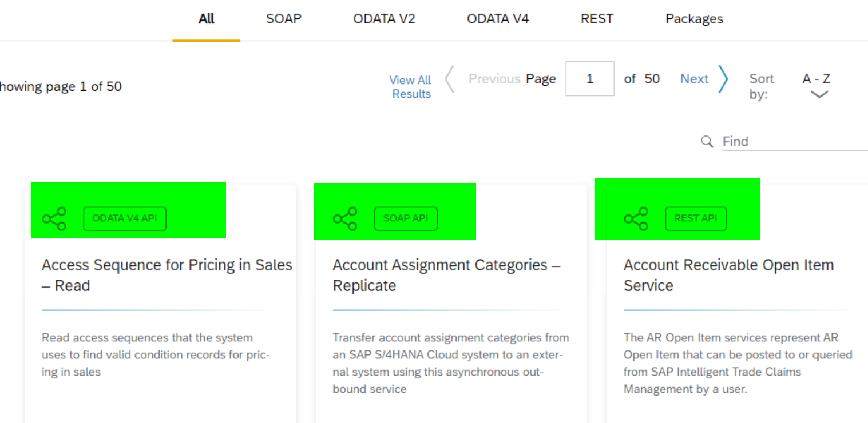Open the A - Z sort dropdown
The image size is (868, 423).
(x=817, y=79)
